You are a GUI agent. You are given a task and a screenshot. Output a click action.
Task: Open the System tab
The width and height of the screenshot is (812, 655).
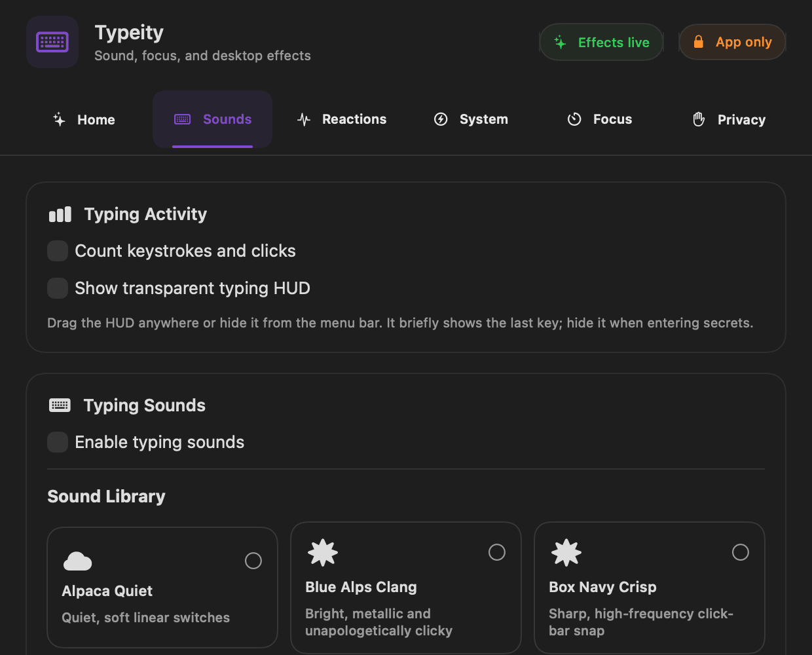coord(471,119)
